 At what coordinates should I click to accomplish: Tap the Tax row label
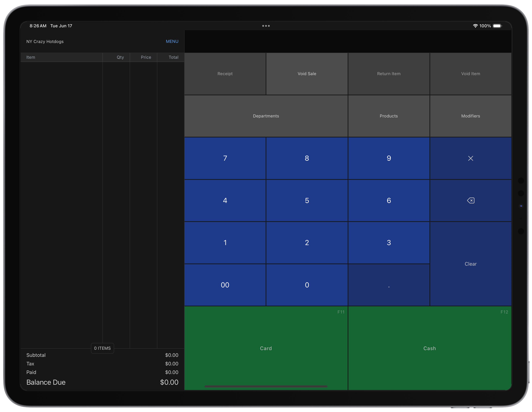30,363
